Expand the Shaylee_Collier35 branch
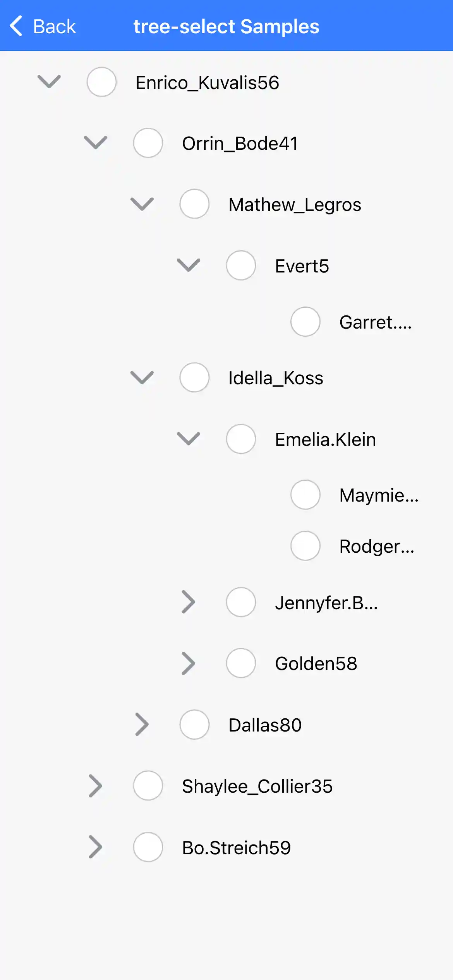 (x=96, y=786)
